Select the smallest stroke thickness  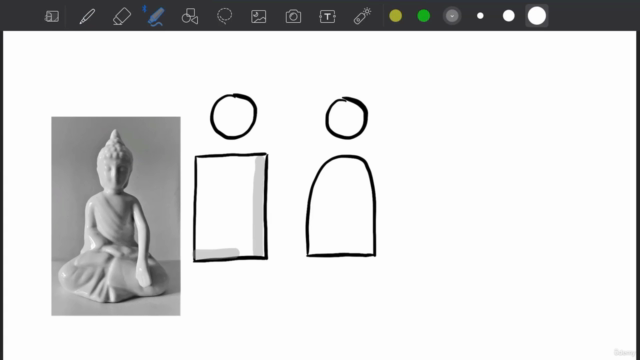click(480, 16)
